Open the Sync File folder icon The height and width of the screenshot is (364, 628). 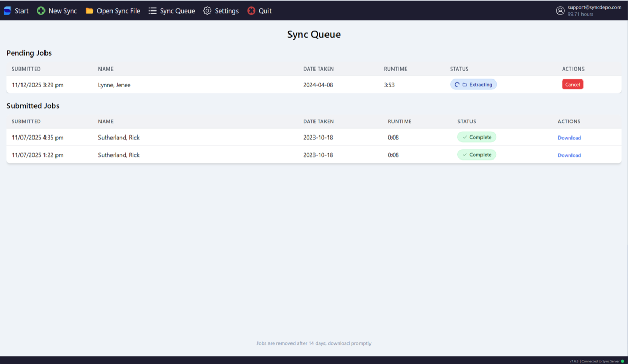(89, 10)
